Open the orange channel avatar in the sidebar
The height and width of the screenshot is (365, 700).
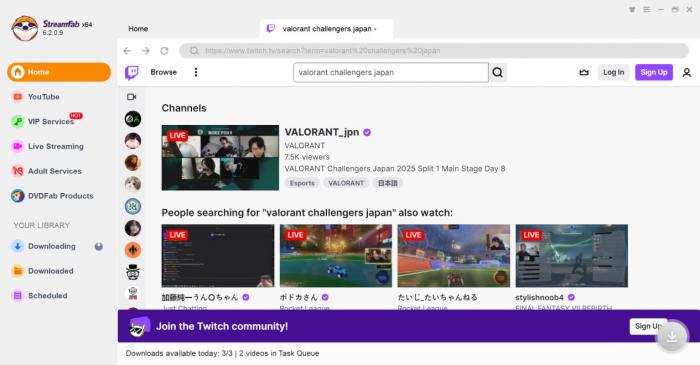[x=133, y=250]
